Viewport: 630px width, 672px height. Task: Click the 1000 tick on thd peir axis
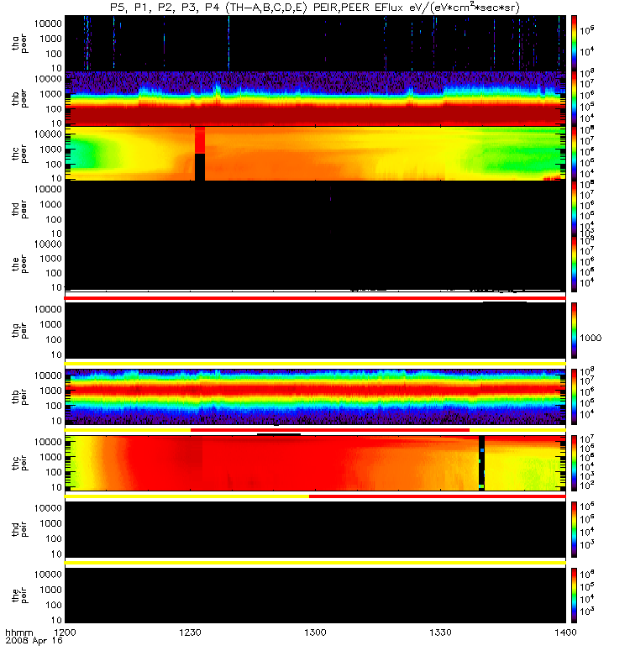click(50, 523)
